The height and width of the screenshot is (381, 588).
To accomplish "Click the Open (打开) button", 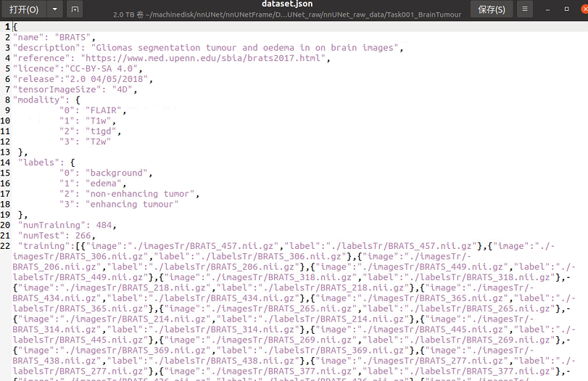I will 24,9.
